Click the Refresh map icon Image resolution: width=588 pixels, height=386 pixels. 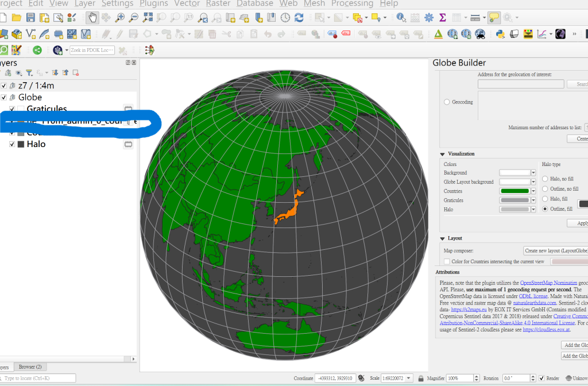click(x=299, y=18)
